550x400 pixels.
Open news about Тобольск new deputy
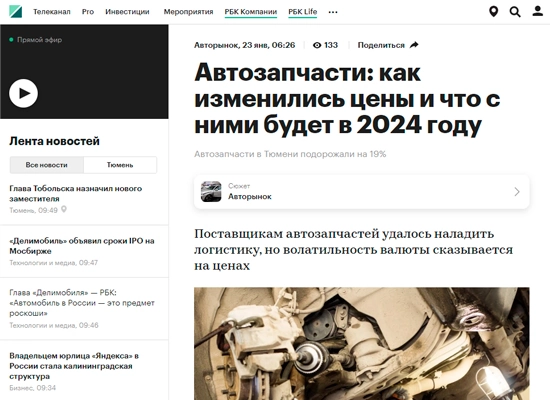(x=76, y=194)
